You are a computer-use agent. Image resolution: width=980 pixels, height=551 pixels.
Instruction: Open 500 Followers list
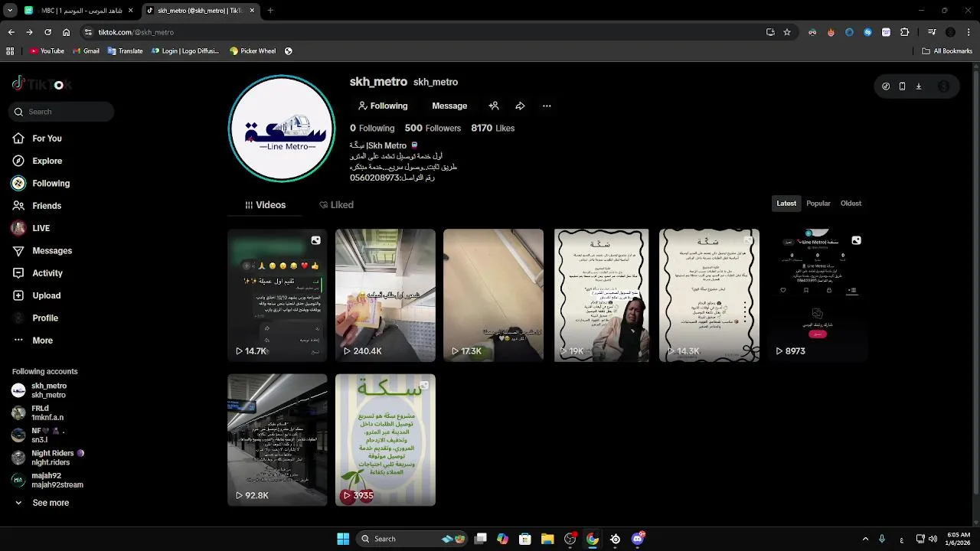pyautogui.click(x=433, y=128)
